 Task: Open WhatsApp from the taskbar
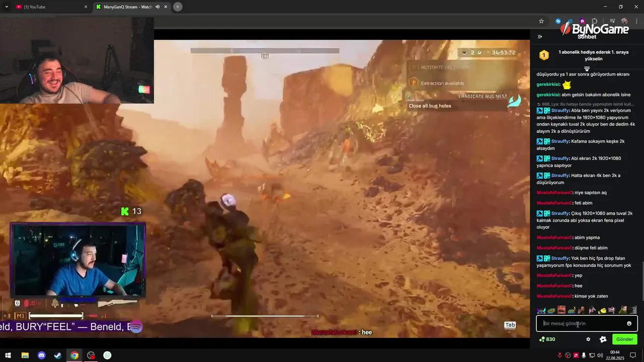107,355
